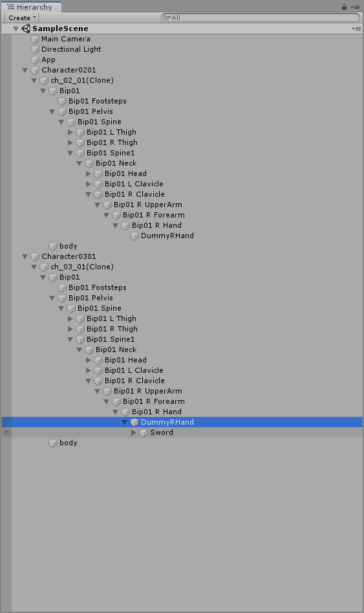Select the Main Camera object
This screenshot has width=364, height=613.
click(x=65, y=39)
